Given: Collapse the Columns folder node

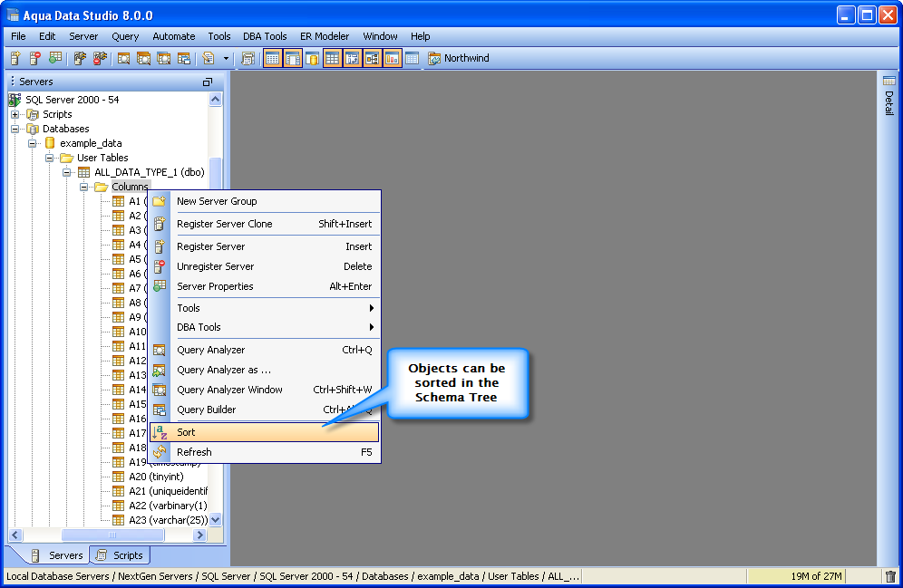Looking at the screenshot, I should tap(84, 187).
